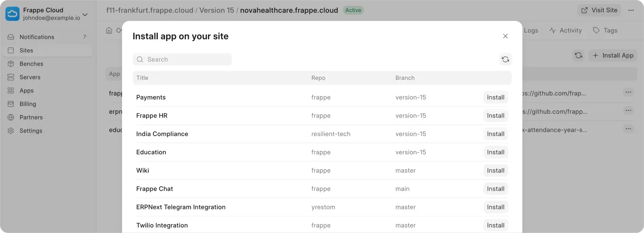Open Settings in the sidebar
The image size is (644, 233).
(47, 131)
